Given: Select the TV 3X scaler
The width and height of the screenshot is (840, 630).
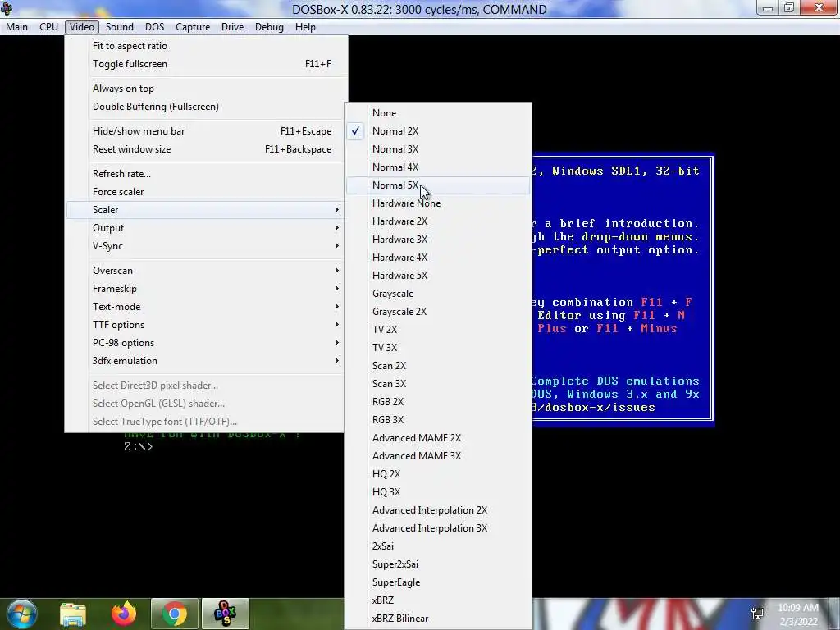Looking at the screenshot, I should 438,348.
